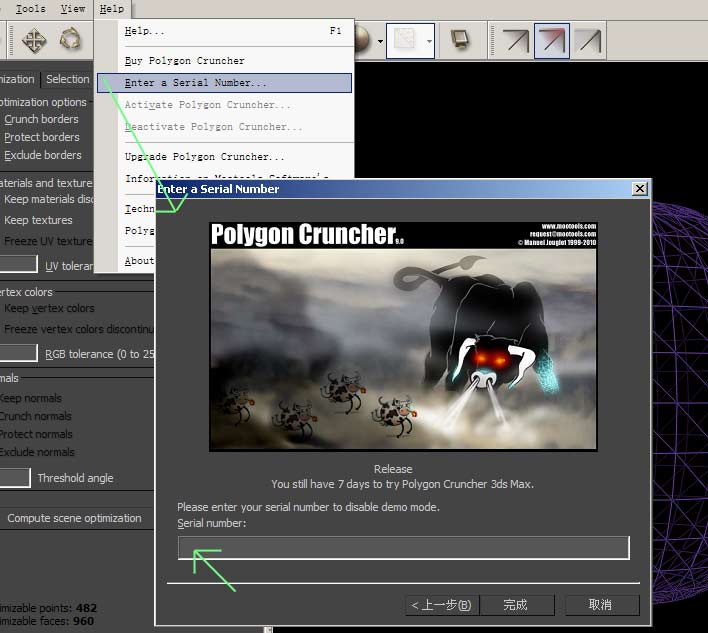708x633 pixels.
Task: Choose Buy Polygon Cruncher from Help menu
Action: click(184, 61)
